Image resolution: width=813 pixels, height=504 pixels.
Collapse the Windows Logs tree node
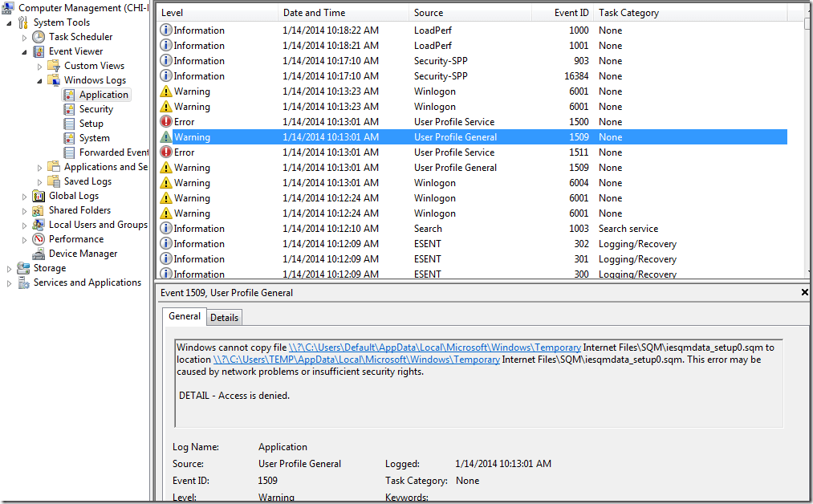pyautogui.click(x=39, y=80)
